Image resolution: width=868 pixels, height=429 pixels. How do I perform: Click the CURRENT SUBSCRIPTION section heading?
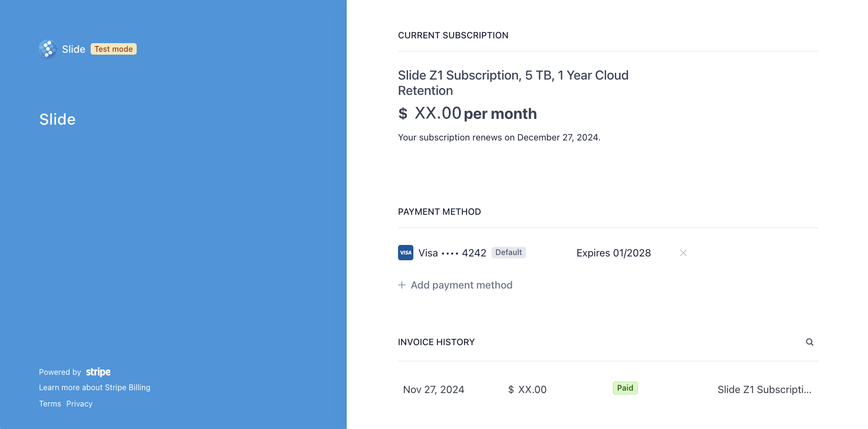(453, 35)
